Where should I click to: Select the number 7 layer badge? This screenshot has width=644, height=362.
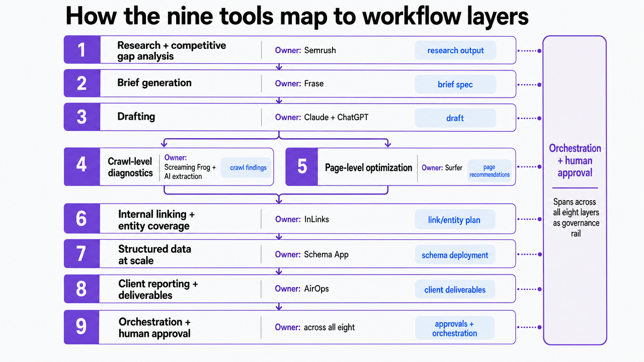point(82,253)
